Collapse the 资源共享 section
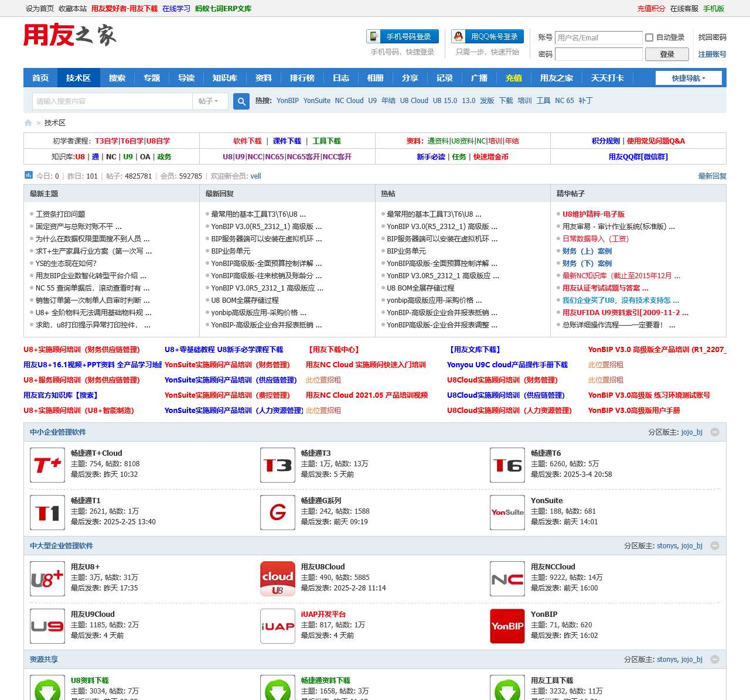This screenshot has height=700, width=750. coord(715,660)
